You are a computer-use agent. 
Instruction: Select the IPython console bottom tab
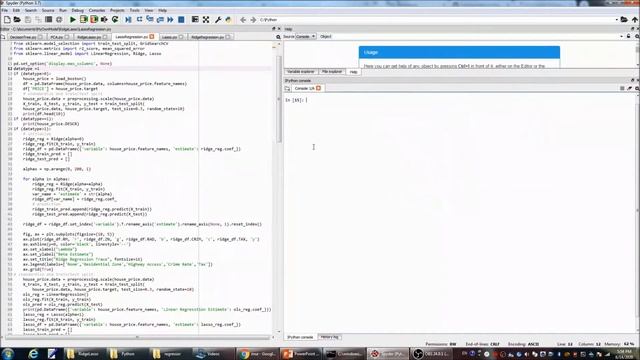point(300,337)
